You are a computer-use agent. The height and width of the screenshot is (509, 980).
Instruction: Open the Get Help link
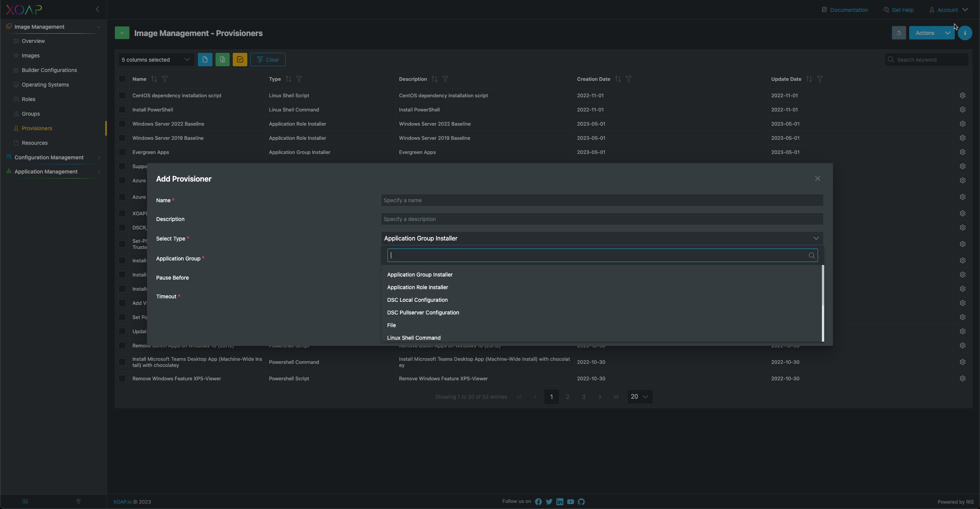coord(898,10)
